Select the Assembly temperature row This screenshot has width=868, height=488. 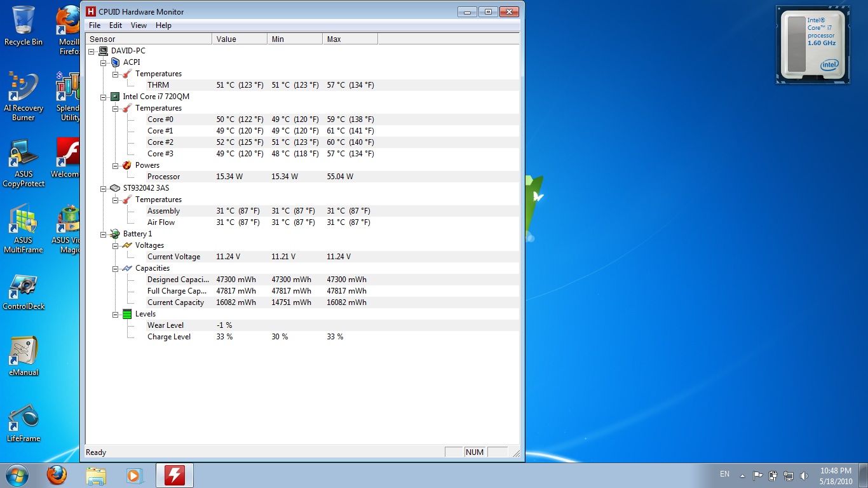tap(302, 211)
